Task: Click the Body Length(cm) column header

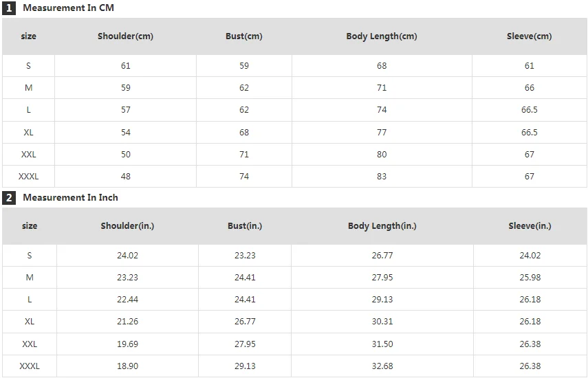Action: coord(382,36)
